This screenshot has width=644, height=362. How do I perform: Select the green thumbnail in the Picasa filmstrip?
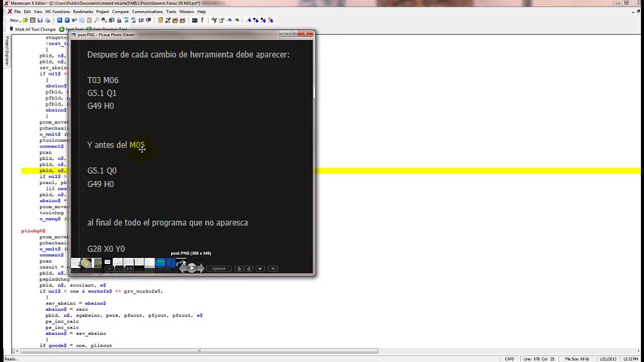coord(160,263)
